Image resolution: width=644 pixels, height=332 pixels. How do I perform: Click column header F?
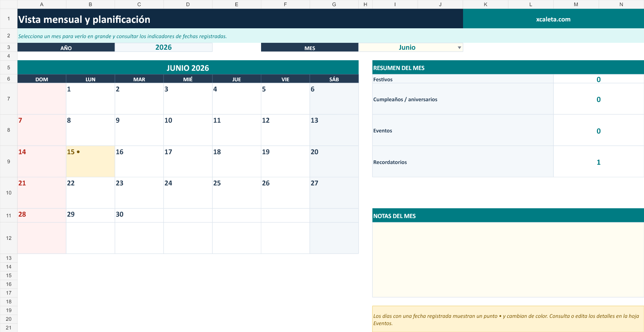[x=285, y=4]
